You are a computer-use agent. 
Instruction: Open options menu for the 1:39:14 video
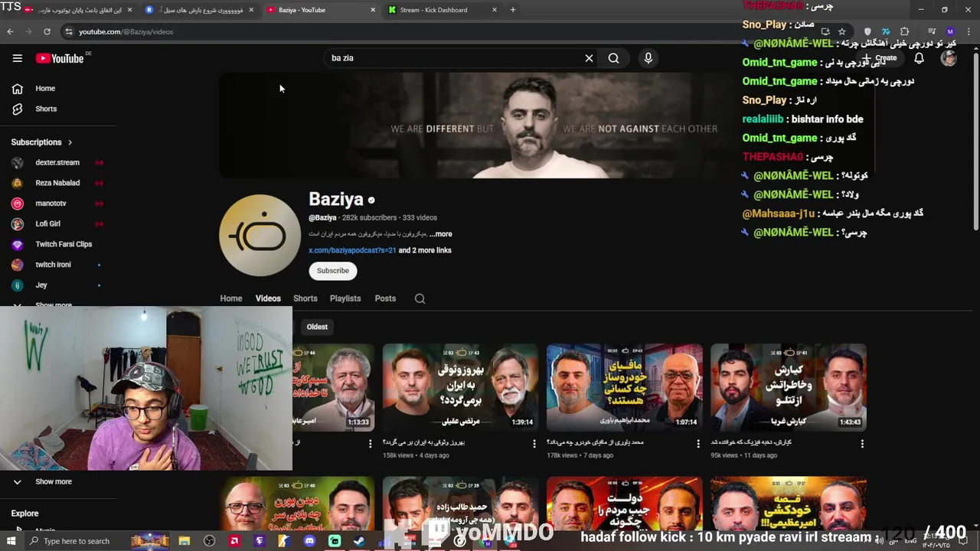534,443
